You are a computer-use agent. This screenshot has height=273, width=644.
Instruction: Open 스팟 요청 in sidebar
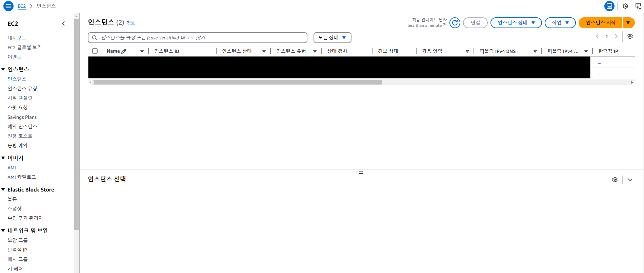pyautogui.click(x=18, y=107)
